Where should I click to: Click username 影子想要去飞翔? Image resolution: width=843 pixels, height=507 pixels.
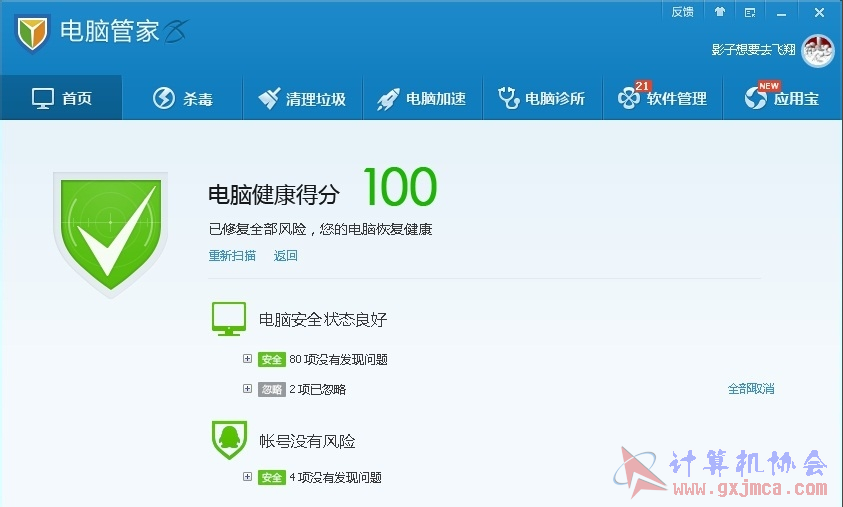pos(753,50)
